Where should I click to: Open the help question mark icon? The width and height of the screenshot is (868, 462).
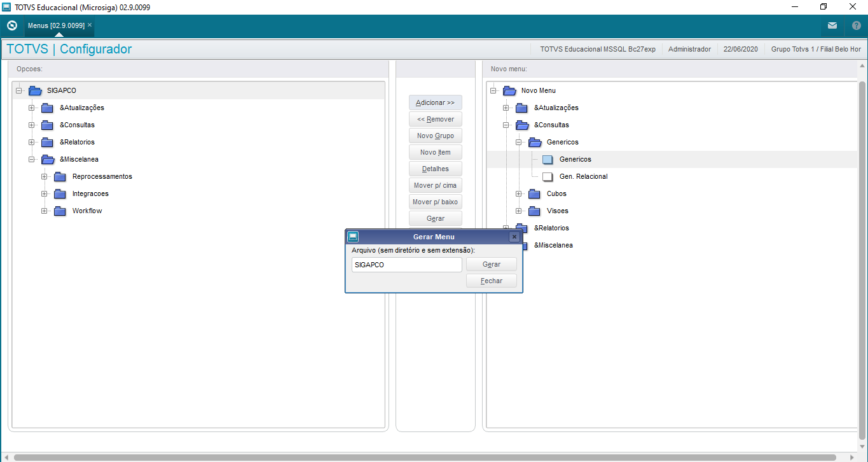[856, 26]
